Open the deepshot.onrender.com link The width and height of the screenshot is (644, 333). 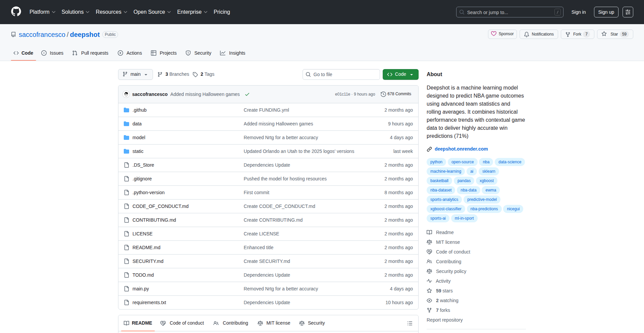(461, 149)
